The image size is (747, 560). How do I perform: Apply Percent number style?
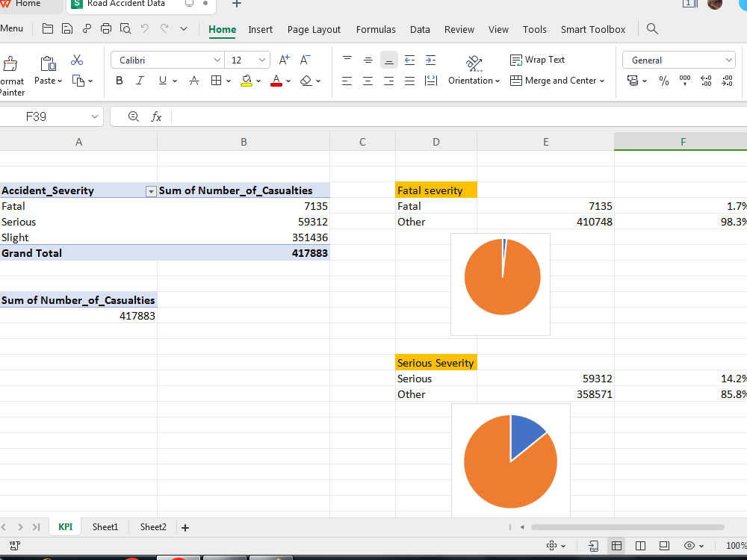[x=663, y=81]
